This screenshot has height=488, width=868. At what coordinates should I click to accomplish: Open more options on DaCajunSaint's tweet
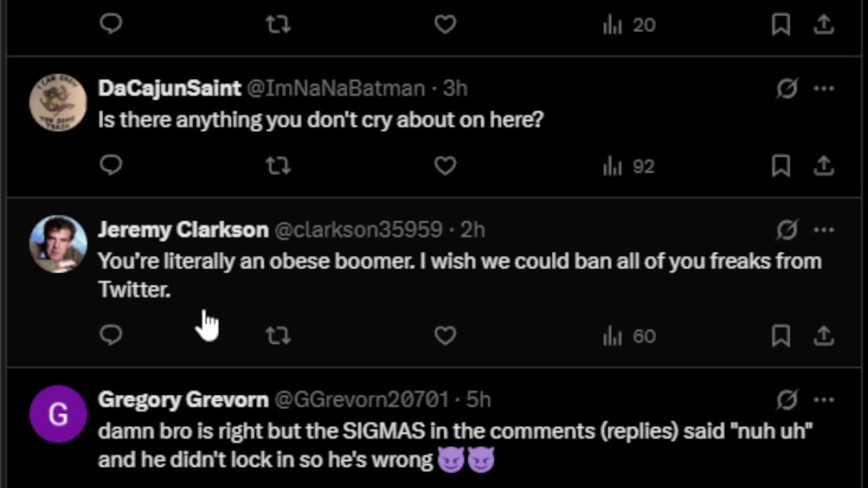tap(824, 89)
